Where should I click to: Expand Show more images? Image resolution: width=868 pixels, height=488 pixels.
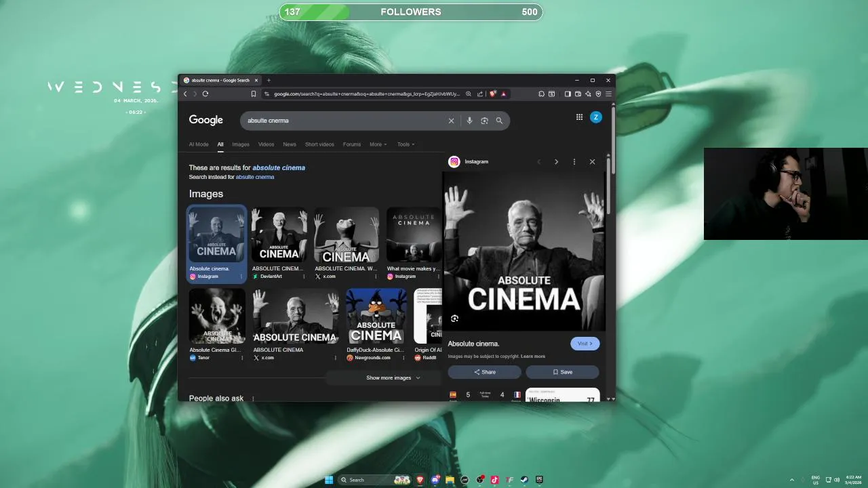393,378
